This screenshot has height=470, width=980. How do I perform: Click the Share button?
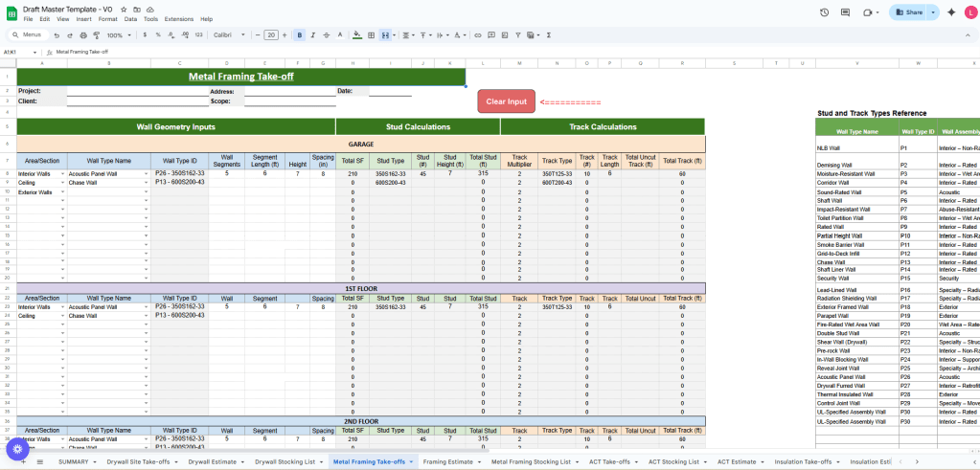908,12
